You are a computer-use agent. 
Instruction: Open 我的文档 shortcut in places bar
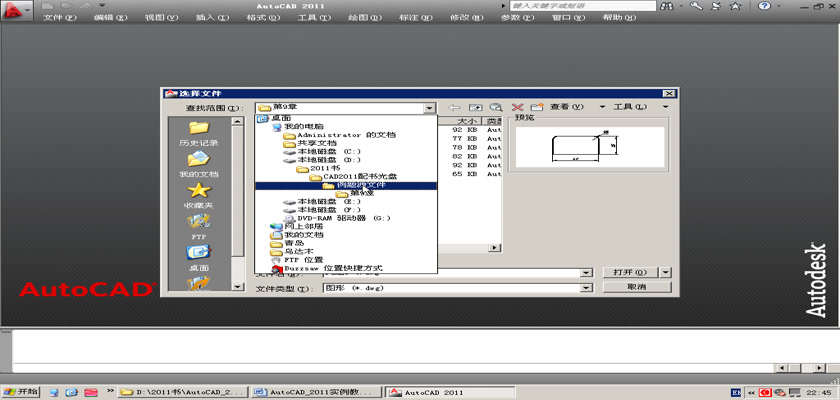click(199, 165)
